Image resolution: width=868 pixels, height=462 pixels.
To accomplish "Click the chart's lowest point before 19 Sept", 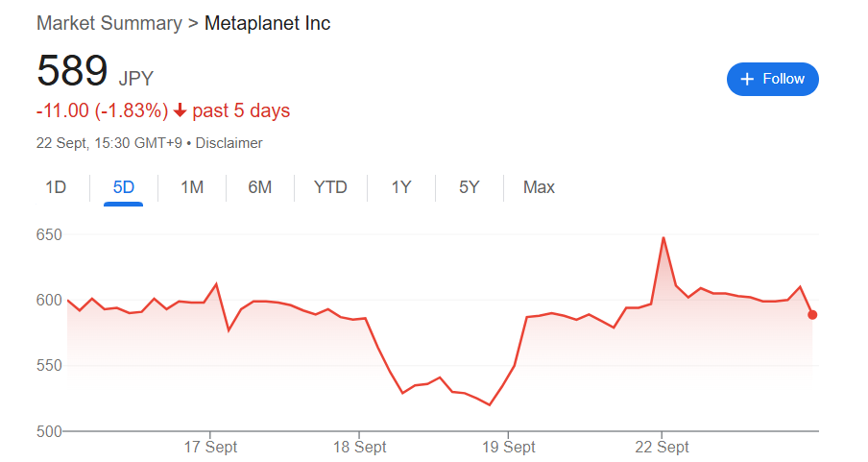I will (x=490, y=405).
